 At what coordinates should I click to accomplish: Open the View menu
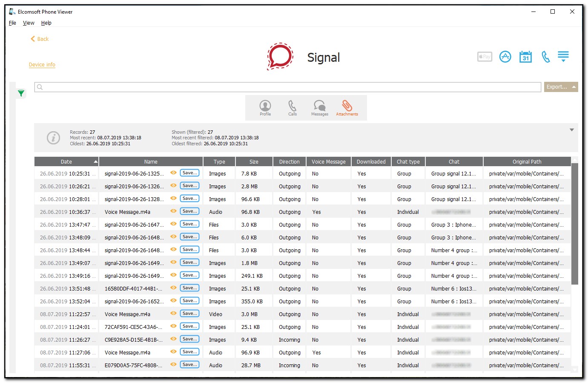pyautogui.click(x=29, y=23)
